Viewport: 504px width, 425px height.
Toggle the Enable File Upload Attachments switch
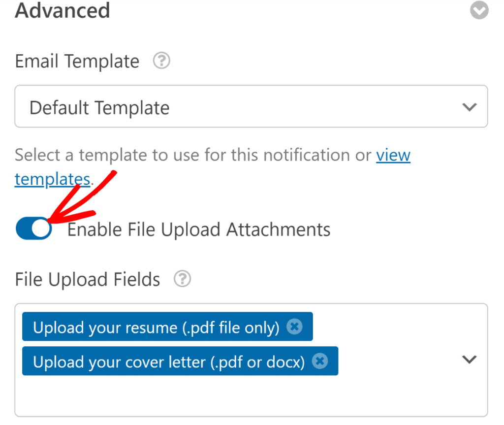(x=33, y=228)
